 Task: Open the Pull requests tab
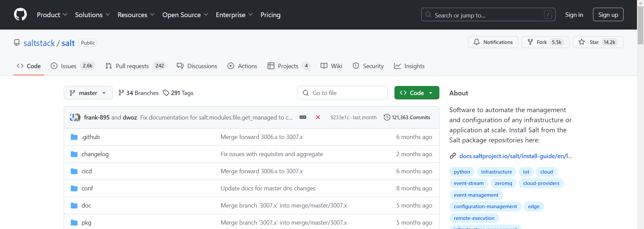coord(136,66)
